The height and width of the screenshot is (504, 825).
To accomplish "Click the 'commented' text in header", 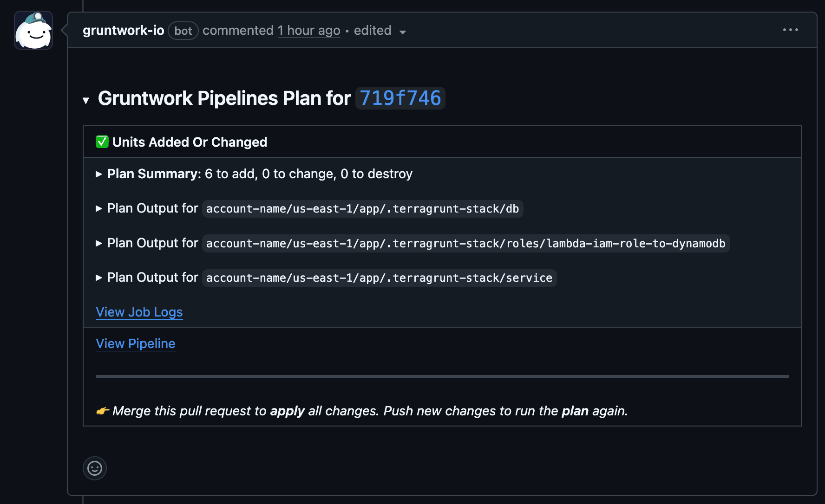I will [x=238, y=31].
